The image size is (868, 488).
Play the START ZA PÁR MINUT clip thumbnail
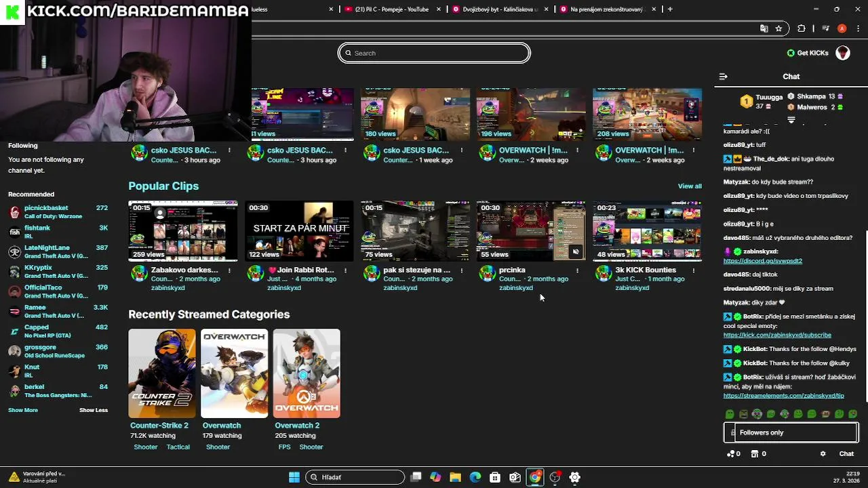pyautogui.click(x=299, y=230)
